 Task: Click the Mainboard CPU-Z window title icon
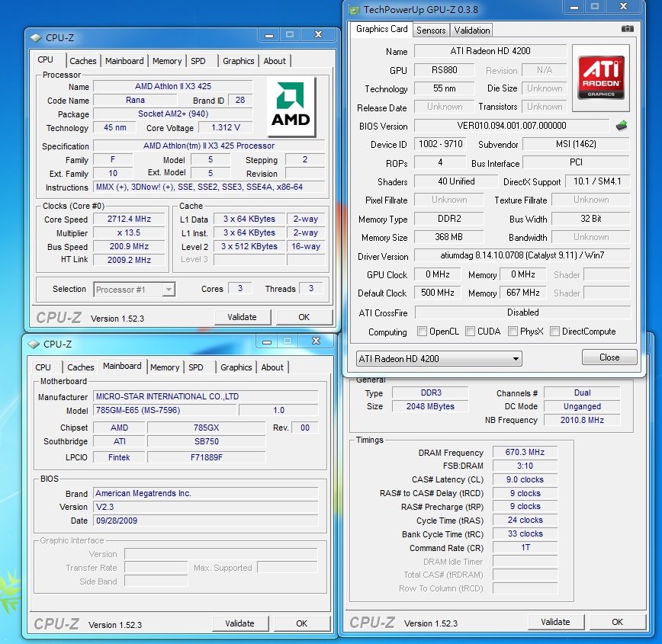[34, 344]
